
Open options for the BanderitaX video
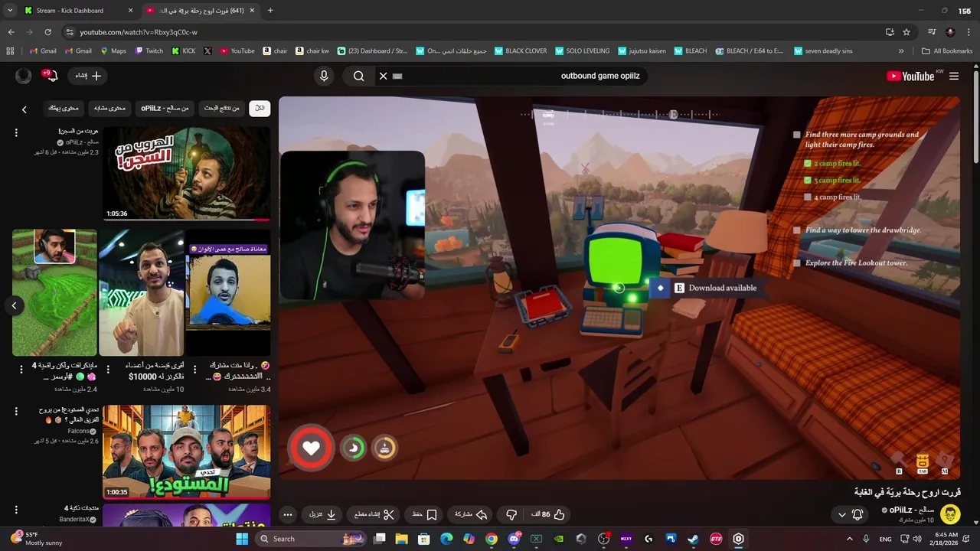point(16,510)
